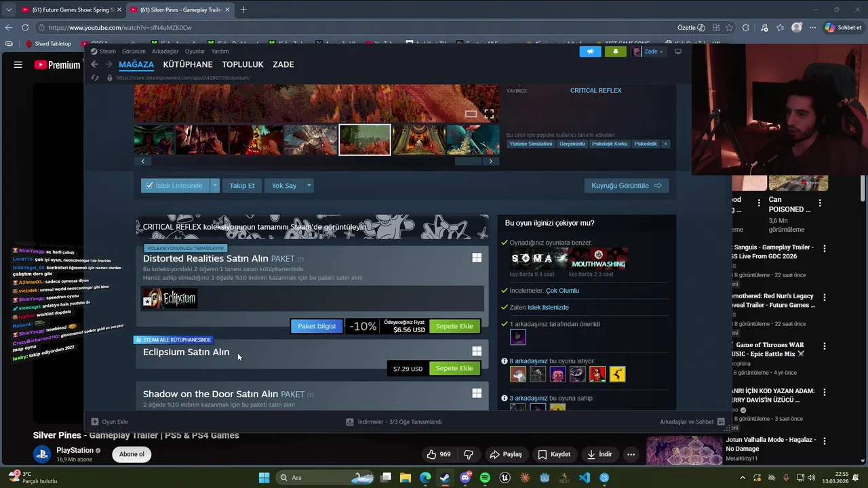Click Paylaş share button
The width and height of the screenshot is (868, 488).
point(506,454)
